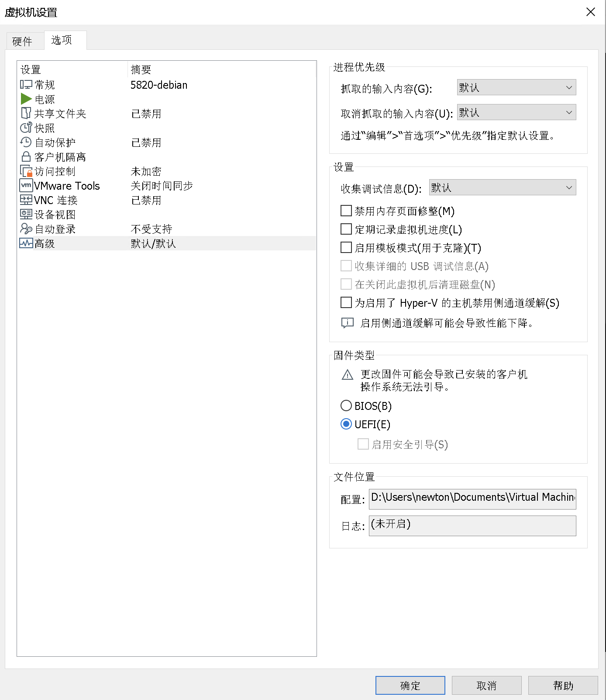The height and width of the screenshot is (700, 606).
Task: Click the 设备视图 icon
Action: pyautogui.click(x=26, y=214)
